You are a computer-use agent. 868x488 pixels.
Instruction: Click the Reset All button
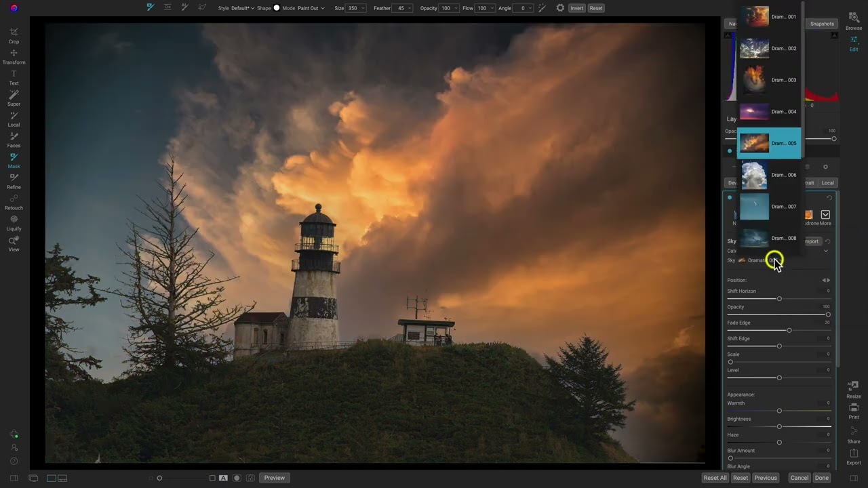pos(715,478)
